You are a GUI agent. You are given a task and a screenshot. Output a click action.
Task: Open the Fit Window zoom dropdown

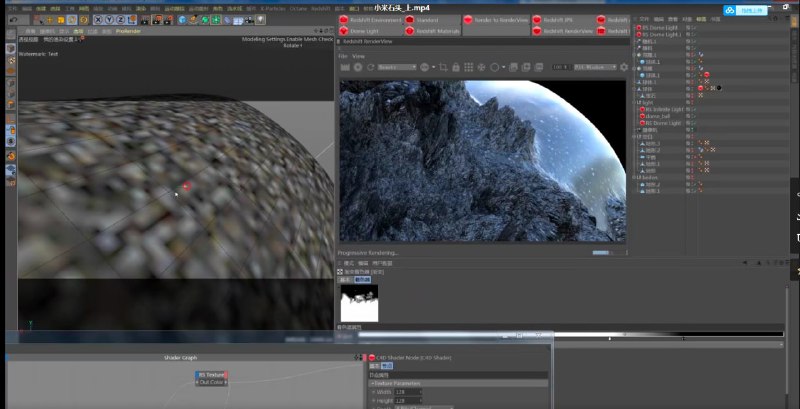coord(595,67)
